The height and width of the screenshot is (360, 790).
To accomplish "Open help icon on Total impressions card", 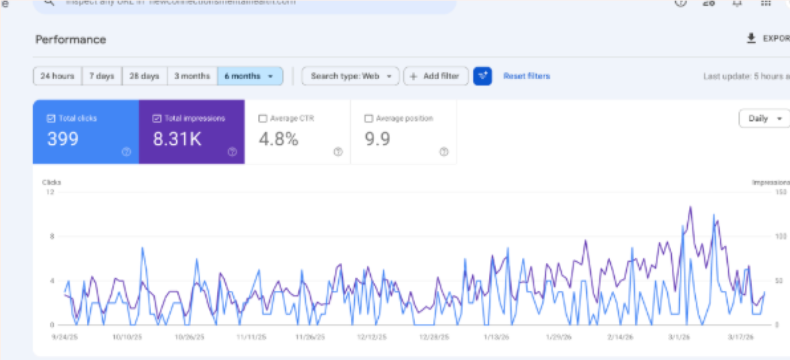I will pyautogui.click(x=232, y=152).
